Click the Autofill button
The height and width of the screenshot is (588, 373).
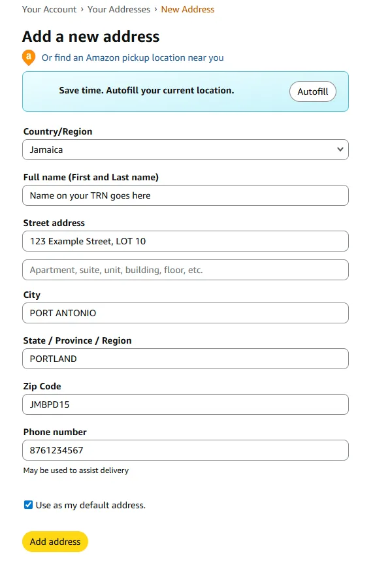click(313, 91)
